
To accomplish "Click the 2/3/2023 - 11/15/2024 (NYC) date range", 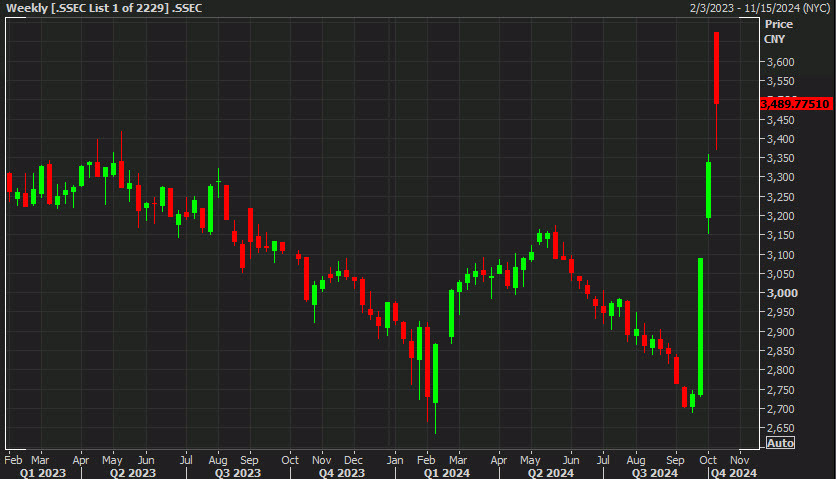I will (x=760, y=8).
